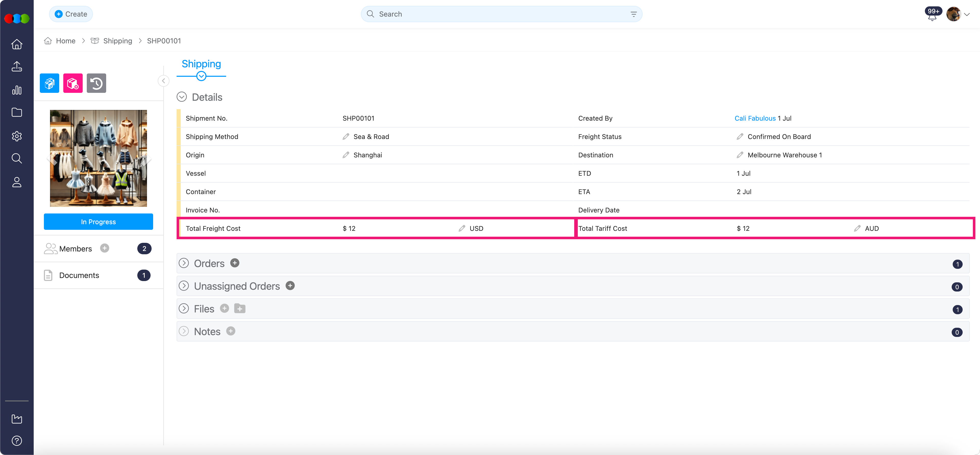Click the Create button
Image resolution: width=980 pixels, height=455 pixels.
[x=71, y=14]
